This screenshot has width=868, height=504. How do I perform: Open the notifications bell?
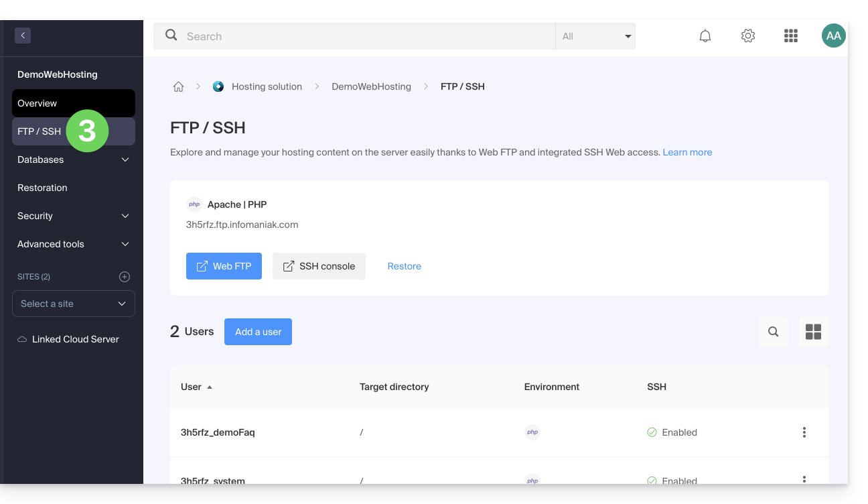[x=705, y=36]
